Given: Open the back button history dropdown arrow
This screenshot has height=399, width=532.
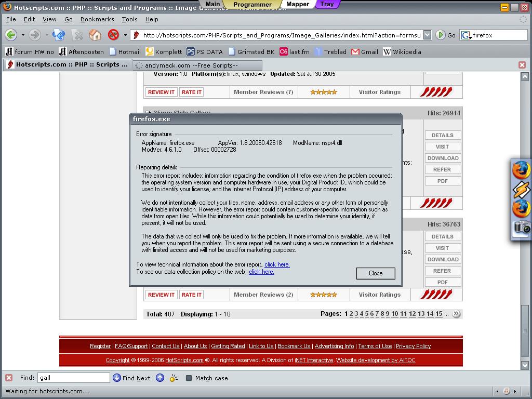Looking at the screenshot, I should [23, 35].
